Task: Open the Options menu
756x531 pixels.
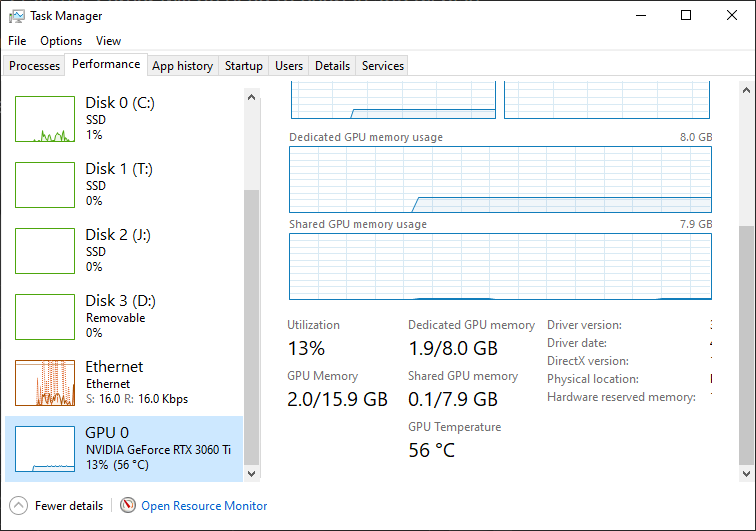Action: pyautogui.click(x=61, y=41)
